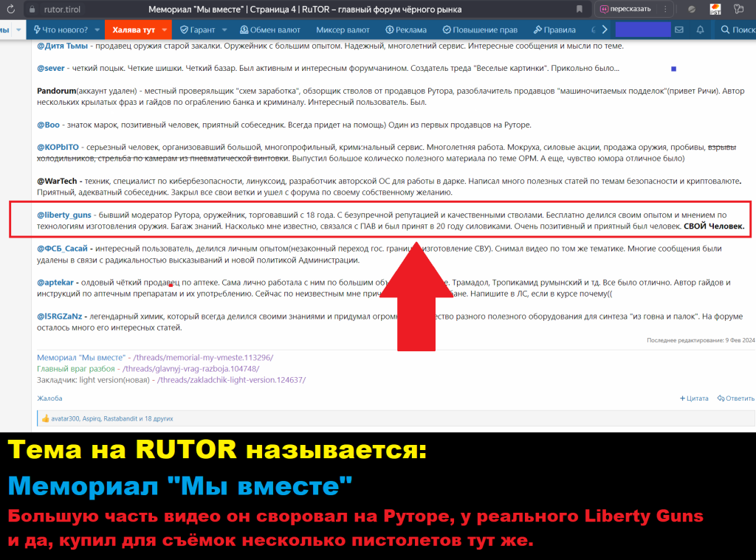The image size is (756, 560).
Task: Open Миксер валют navigation item
Action: pyautogui.click(x=343, y=30)
